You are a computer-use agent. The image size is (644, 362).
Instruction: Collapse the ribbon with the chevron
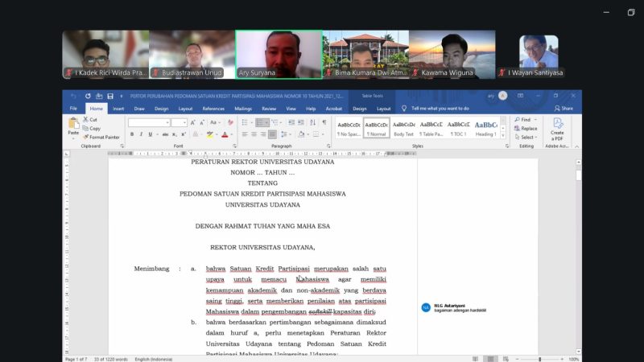coord(576,146)
